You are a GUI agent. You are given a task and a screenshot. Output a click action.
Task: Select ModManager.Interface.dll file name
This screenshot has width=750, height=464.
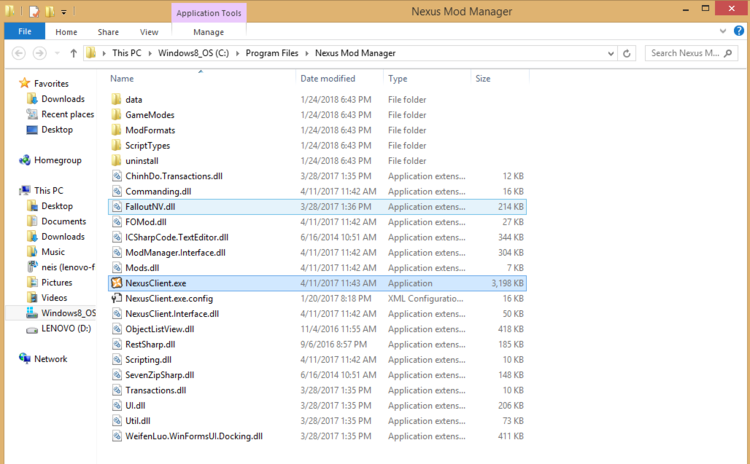[175, 253]
